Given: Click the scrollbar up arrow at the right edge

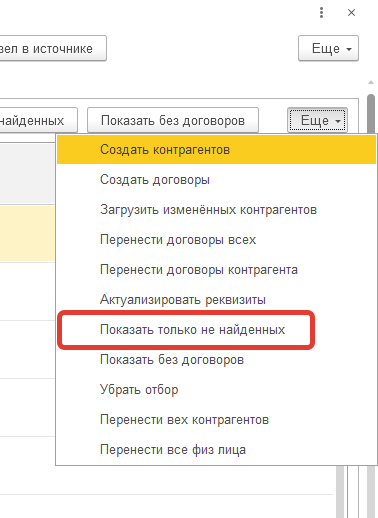Looking at the screenshot, I should [x=371, y=82].
